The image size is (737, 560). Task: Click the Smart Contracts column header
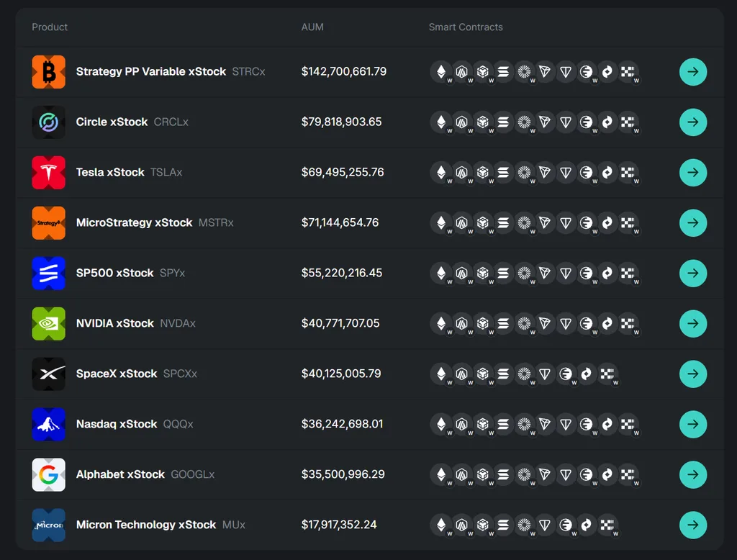[x=466, y=27]
